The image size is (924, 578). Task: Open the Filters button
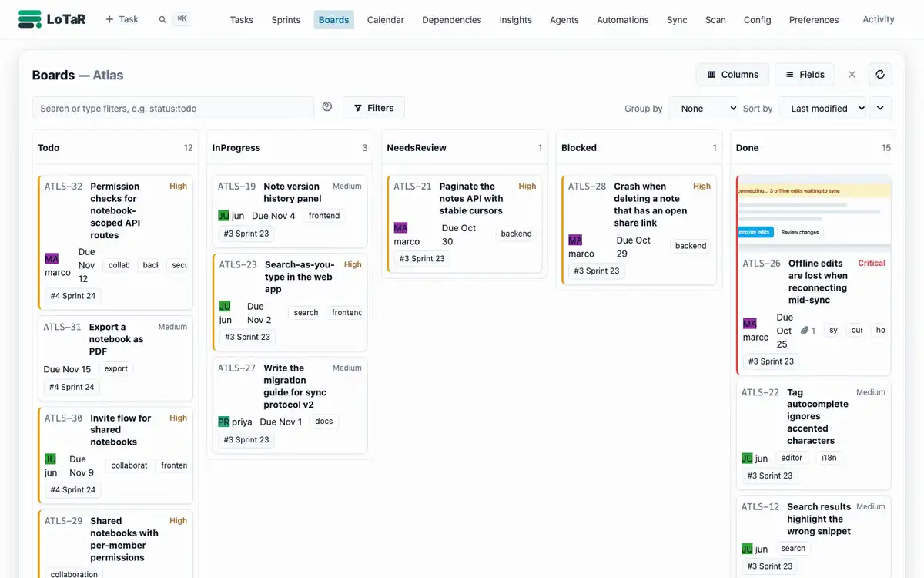pyautogui.click(x=373, y=108)
